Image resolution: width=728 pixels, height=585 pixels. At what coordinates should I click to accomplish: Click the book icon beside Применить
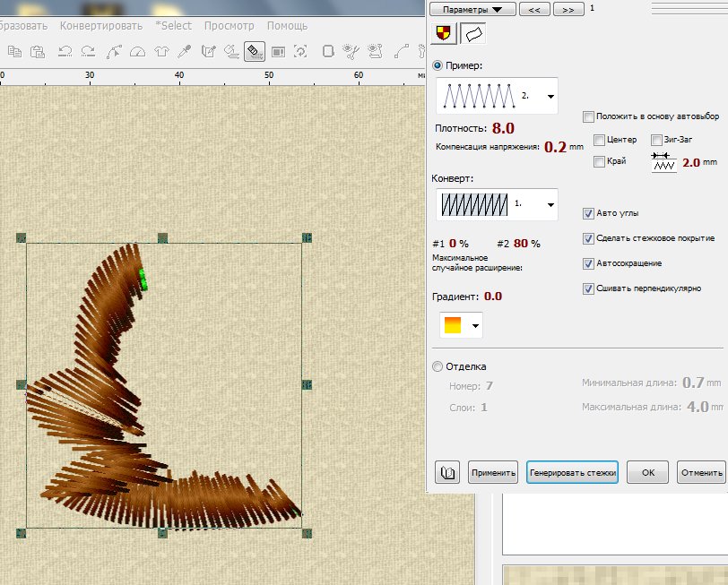[x=447, y=472]
